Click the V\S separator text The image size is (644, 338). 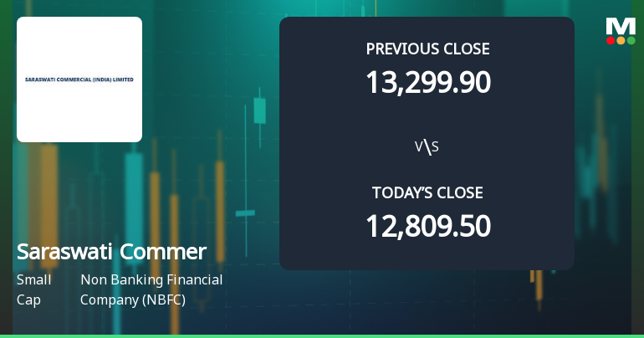coord(427,147)
